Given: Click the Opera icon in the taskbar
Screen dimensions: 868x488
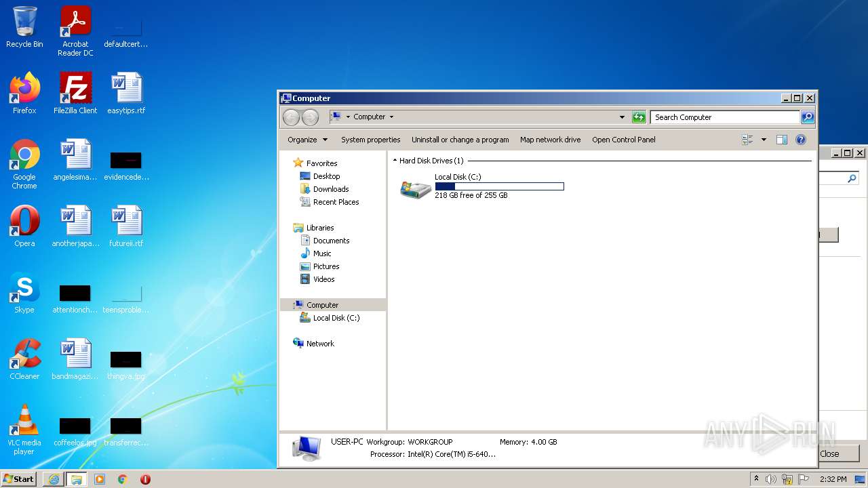Looking at the screenshot, I should point(145,479).
